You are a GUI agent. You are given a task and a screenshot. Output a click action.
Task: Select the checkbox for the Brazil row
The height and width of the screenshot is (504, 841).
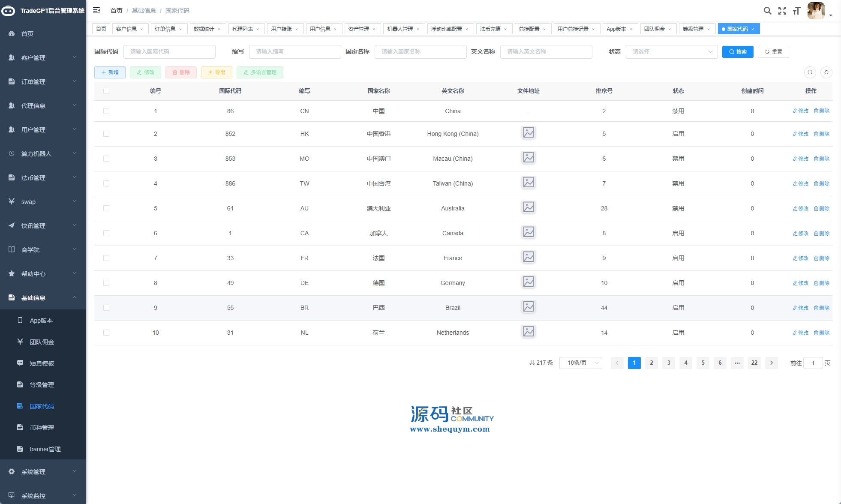(x=106, y=308)
